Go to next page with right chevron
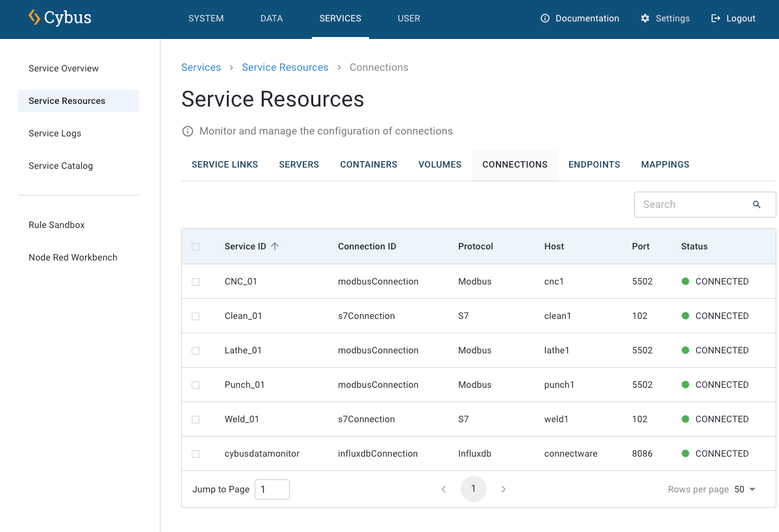779x532 pixels. point(504,489)
